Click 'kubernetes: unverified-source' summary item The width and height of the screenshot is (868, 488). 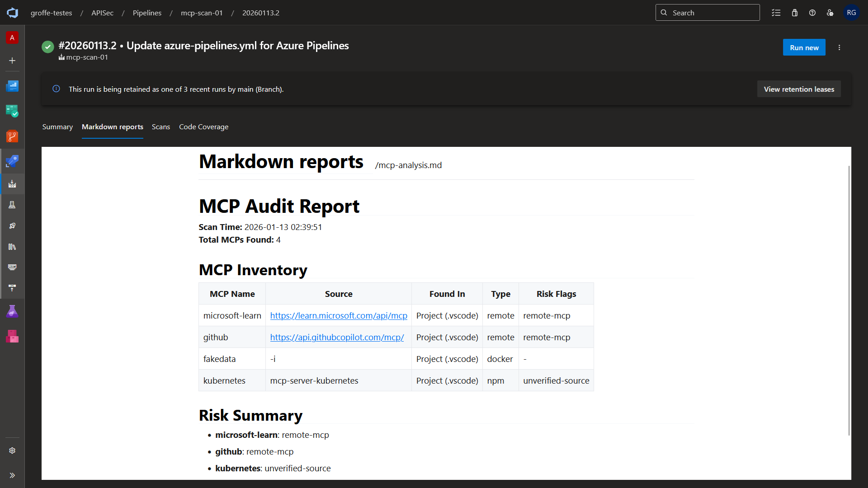[273, 468]
